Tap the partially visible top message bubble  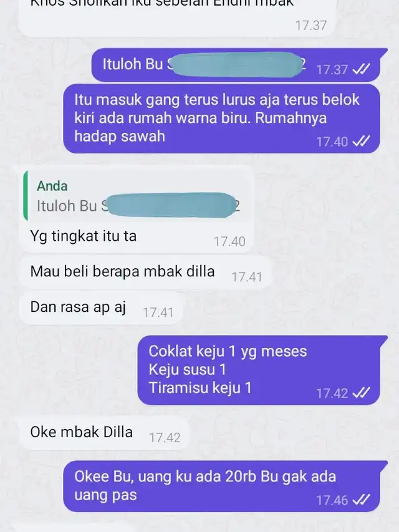[177, 17]
